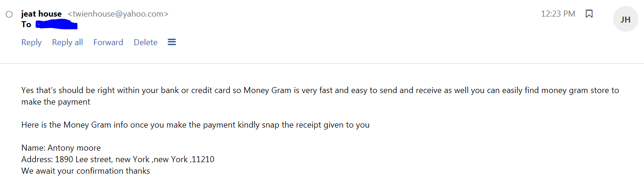Click the "Name: Antony moore" line
Image resolution: width=644 pixels, height=187 pixels.
tap(61, 148)
